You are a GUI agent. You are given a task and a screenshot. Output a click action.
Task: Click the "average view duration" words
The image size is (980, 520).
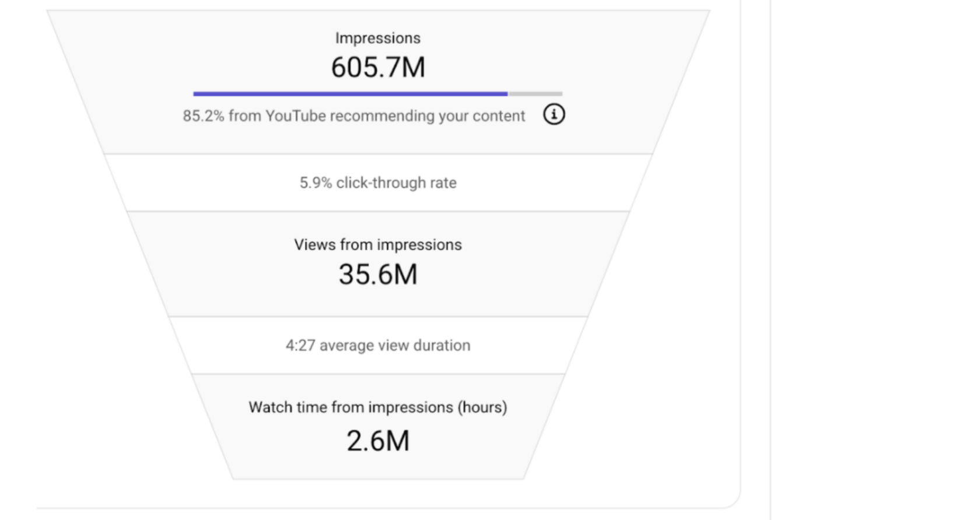pyautogui.click(x=394, y=346)
